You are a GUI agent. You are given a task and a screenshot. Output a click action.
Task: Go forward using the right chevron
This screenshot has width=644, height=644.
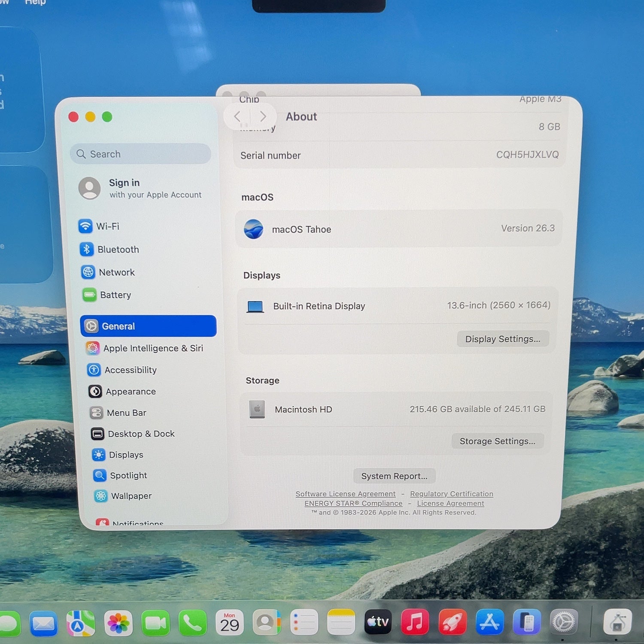coord(263,116)
